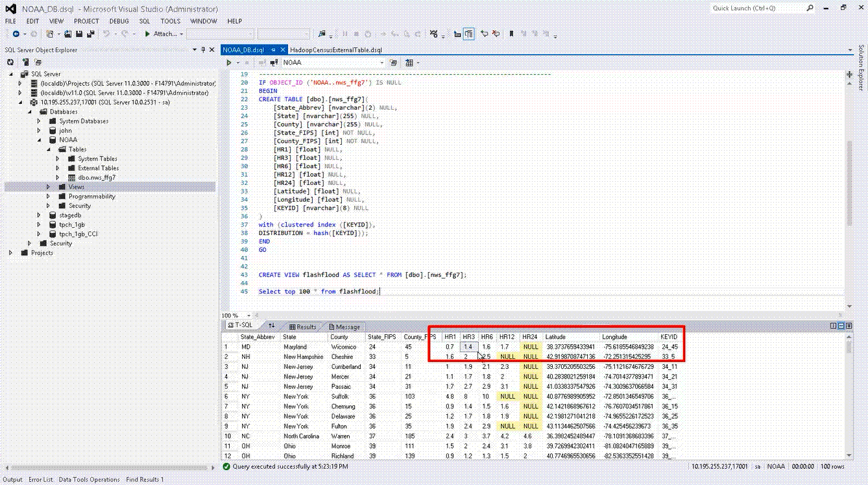Close the SQL Server Object Explorer panel
Viewport: 868px width, 485px height.
coord(211,50)
